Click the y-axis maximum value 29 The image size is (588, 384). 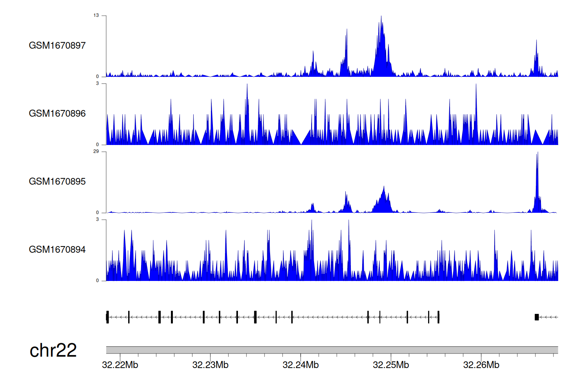click(x=96, y=151)
